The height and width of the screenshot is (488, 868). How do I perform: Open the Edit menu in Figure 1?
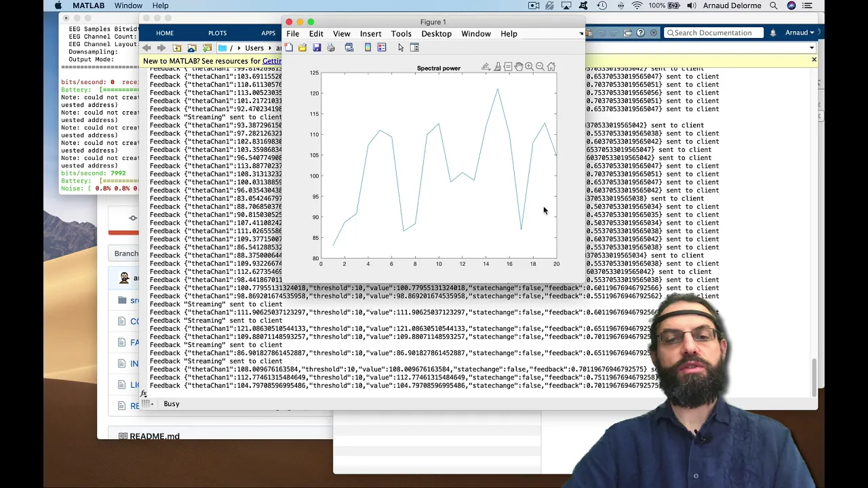pos(316,33)
